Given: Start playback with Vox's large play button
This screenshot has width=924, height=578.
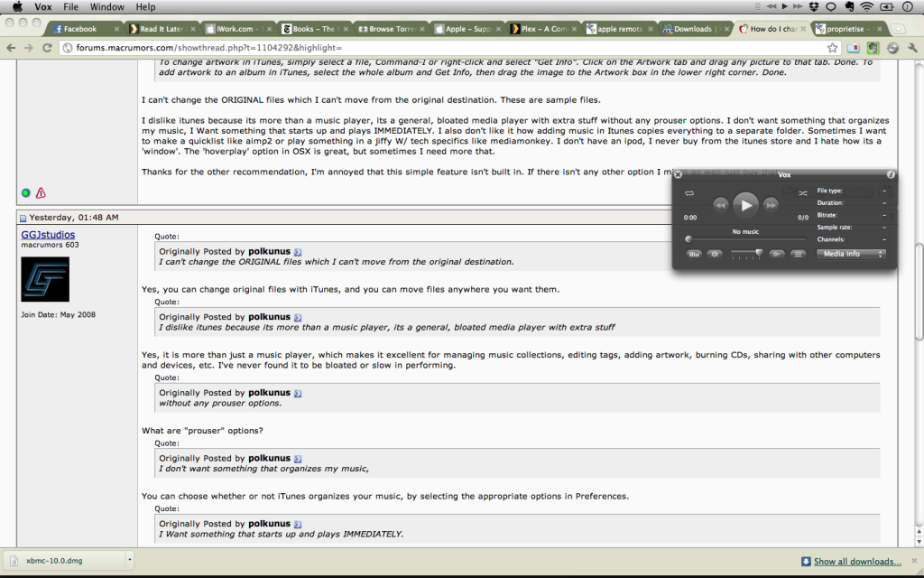Looking at the screenshot, I should tap(746, 205).
